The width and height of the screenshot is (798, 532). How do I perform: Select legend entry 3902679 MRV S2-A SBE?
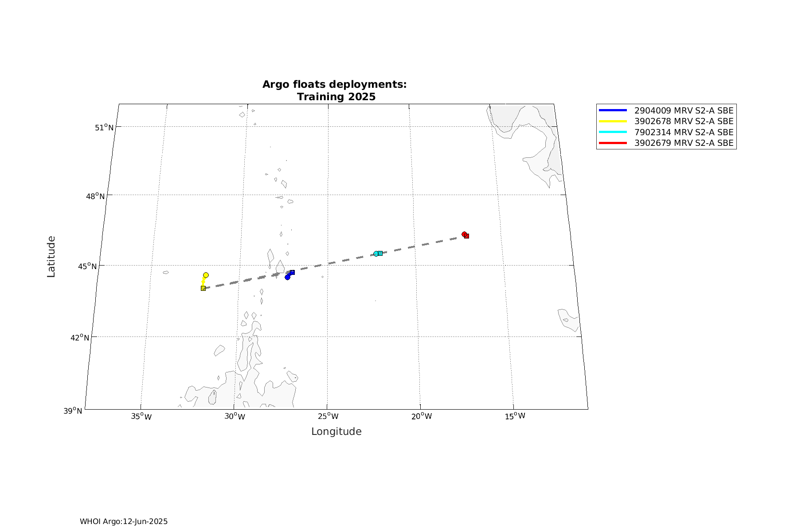(x=684, y=143)
